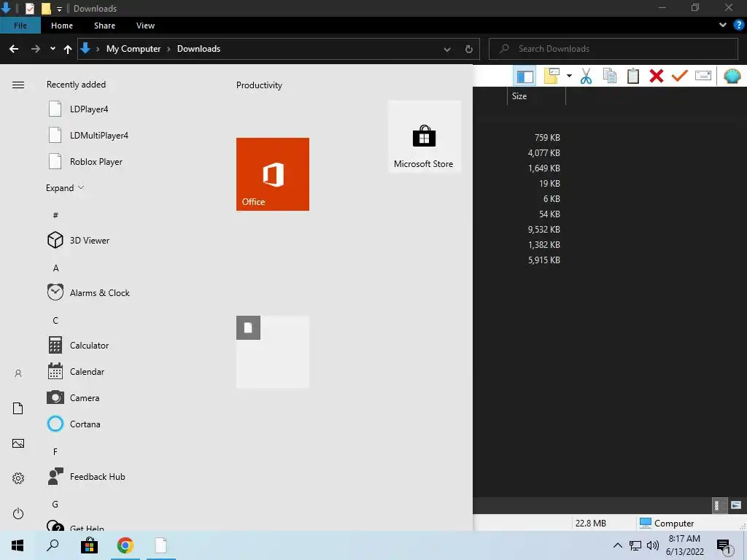Screen dimensions: 747x560
Task: Launch Calculator from app list
Action: [x=78, y=345]
